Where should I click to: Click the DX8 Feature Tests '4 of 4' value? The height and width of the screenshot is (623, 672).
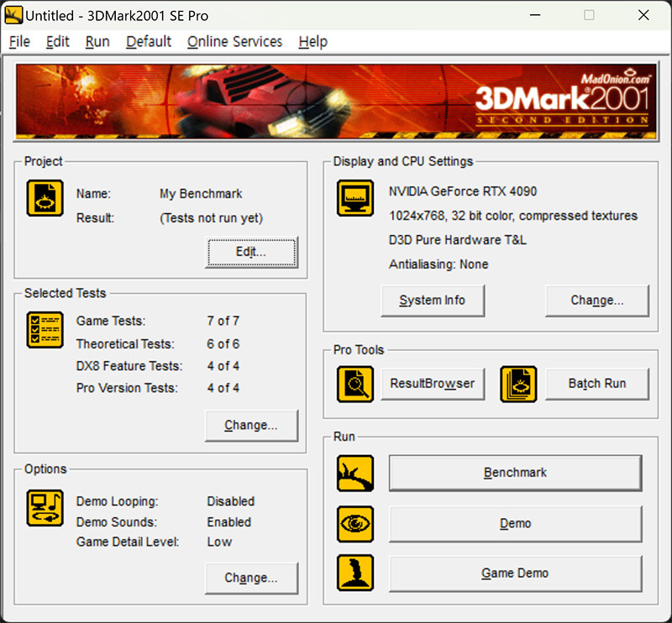tap(223, 366)
